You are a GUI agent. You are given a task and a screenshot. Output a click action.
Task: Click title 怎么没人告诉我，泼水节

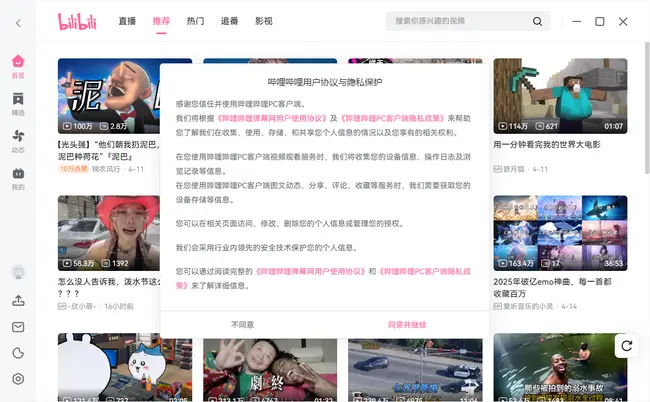point(109,288)
